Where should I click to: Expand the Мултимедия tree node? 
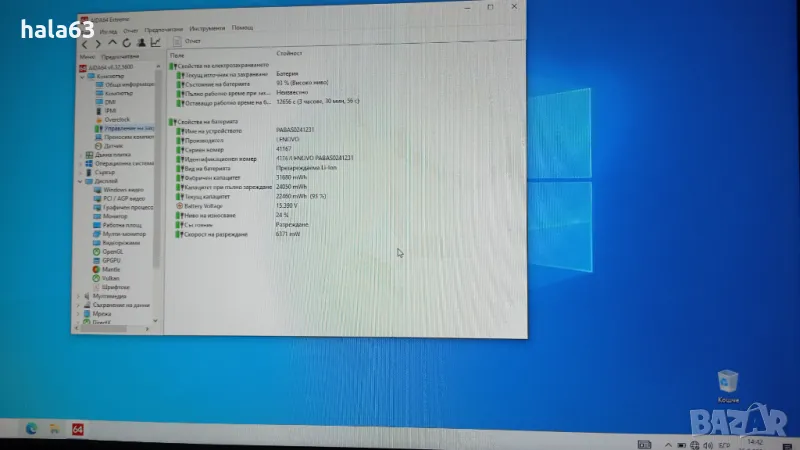pos(79,296)
